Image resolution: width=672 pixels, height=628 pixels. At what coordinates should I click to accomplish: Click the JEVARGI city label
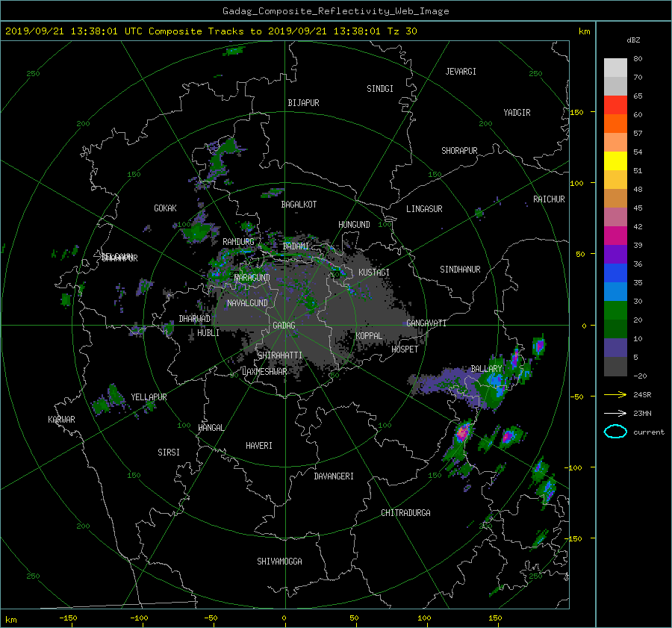(461, 72)
